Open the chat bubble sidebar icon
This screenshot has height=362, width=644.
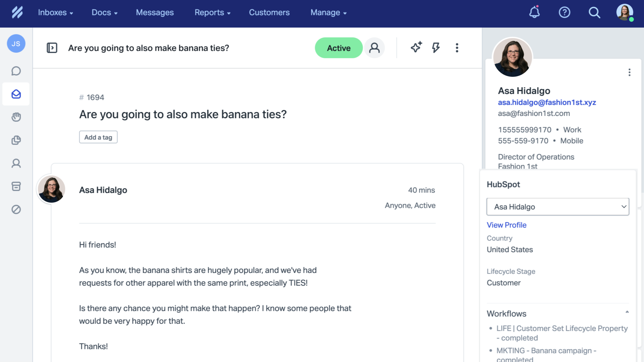pos(16,71)
